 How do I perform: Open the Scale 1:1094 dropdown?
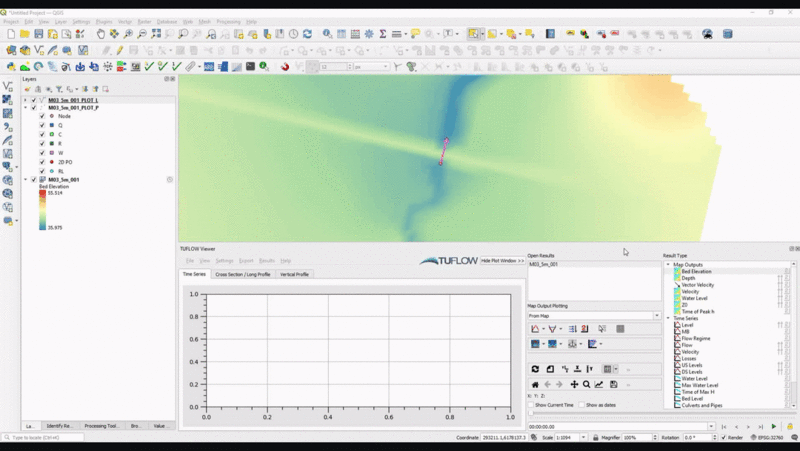coord(583,438)
